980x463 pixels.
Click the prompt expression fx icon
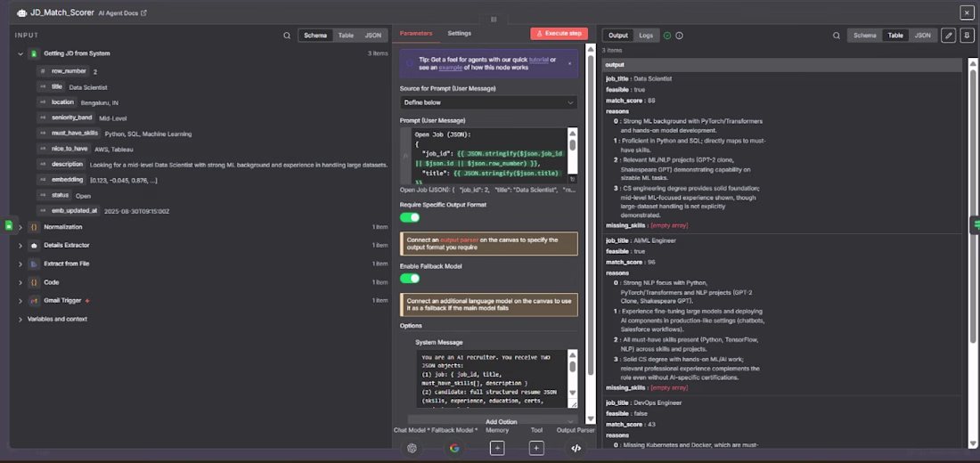pos(405,155)
